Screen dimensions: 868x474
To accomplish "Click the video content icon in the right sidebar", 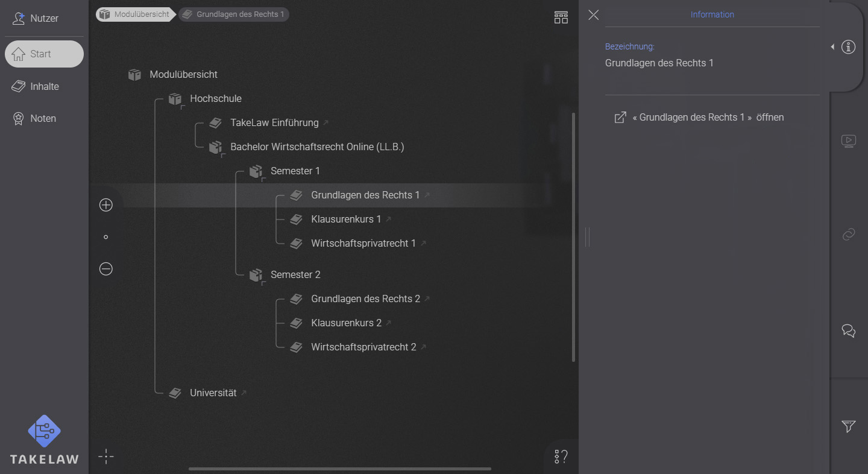I will tap(849, 141).
